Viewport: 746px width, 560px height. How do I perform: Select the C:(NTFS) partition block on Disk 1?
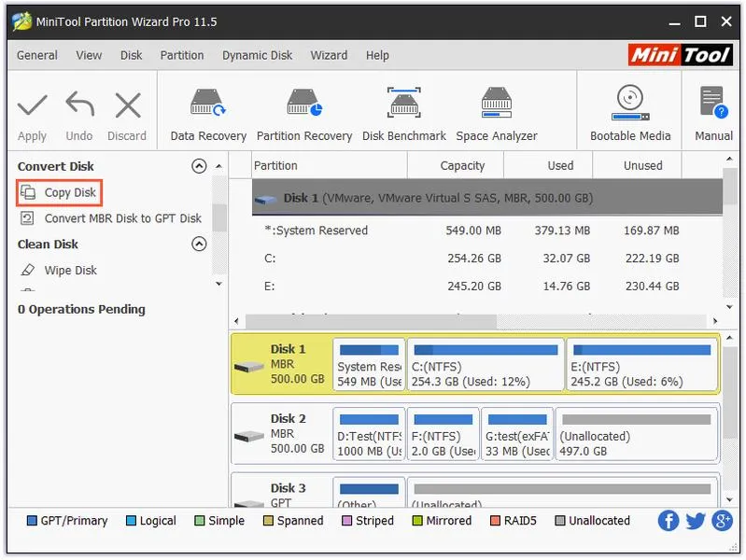click(486, 364)
